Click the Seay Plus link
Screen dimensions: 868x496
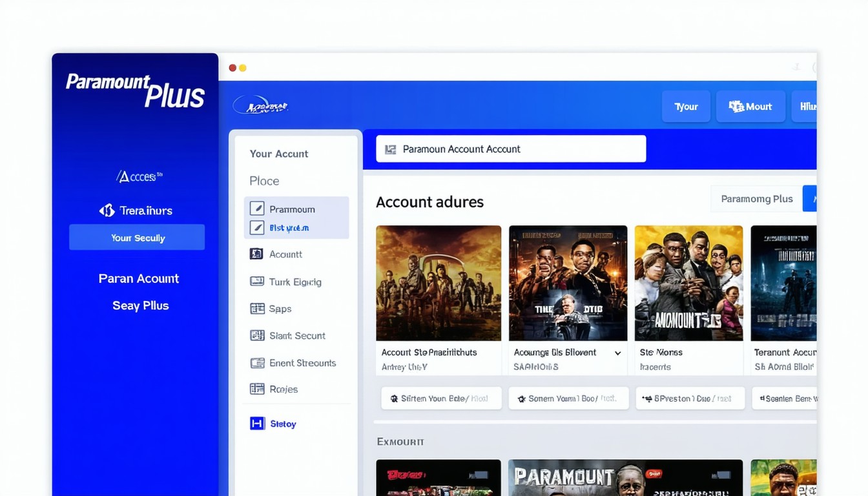point(140,305)
